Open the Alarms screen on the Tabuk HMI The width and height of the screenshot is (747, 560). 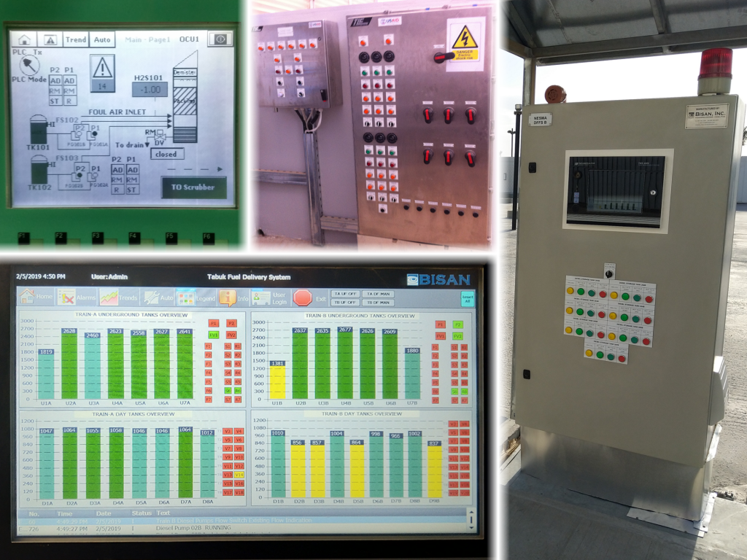click(x=68, y=297)
